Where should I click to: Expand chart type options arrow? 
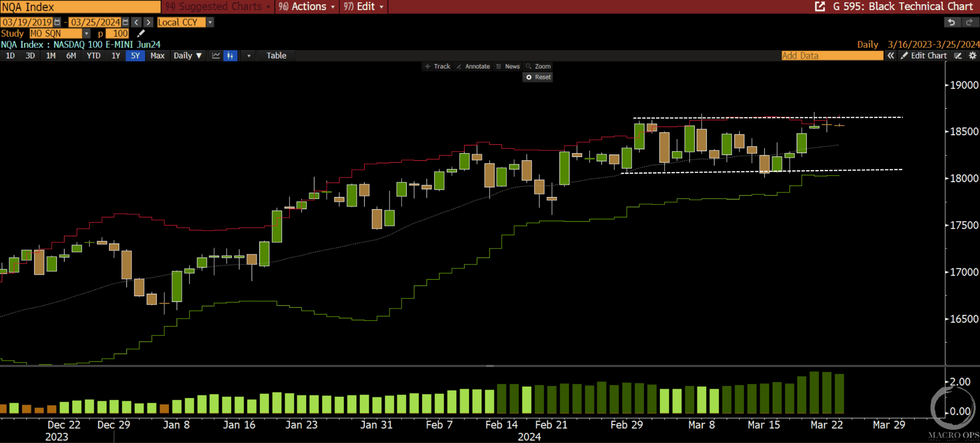click(249, 55)
